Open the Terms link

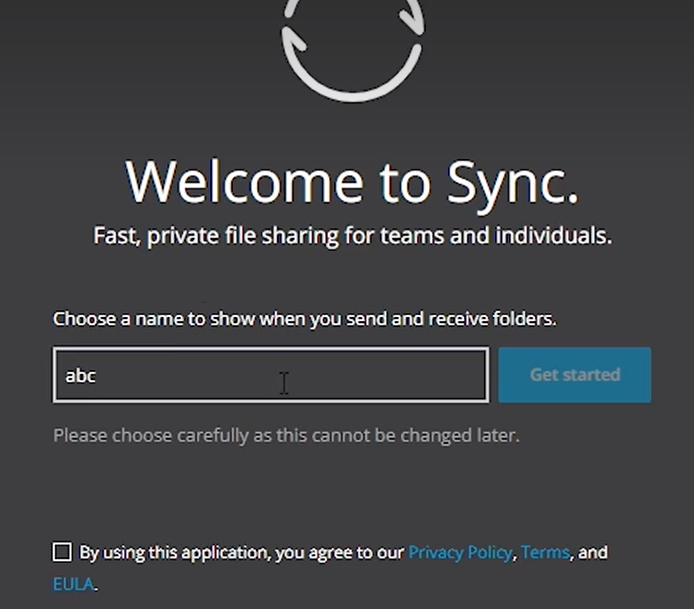click(x=545, y=552)
